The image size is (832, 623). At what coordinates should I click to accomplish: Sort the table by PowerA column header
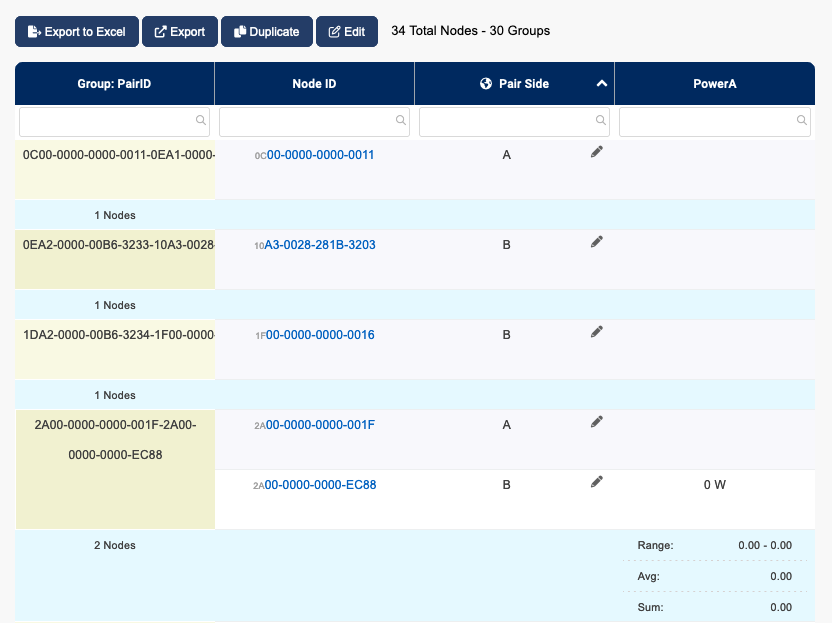[714, 84]
